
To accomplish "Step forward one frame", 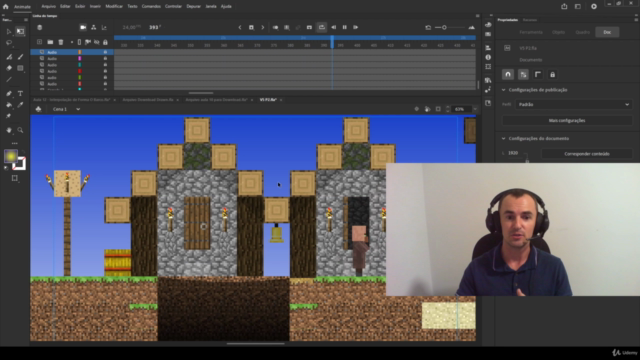I will 356,27.
